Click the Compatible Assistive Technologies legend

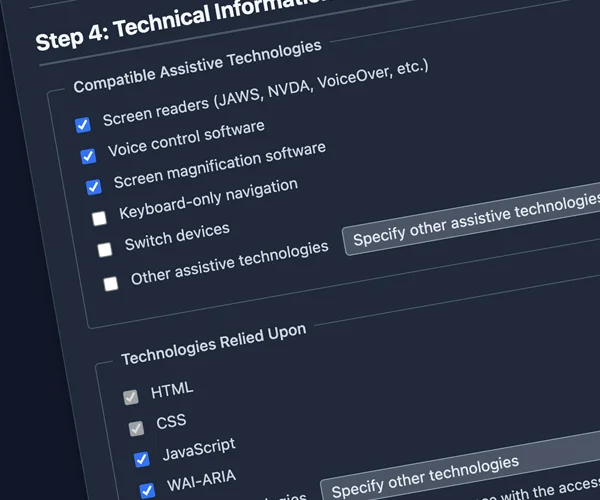coord(198,66)
